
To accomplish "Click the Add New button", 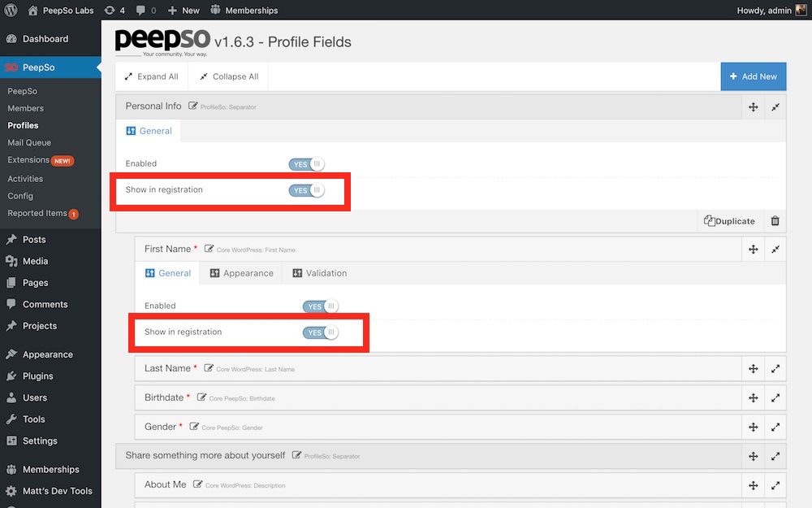I will click(x=753, y=76).
